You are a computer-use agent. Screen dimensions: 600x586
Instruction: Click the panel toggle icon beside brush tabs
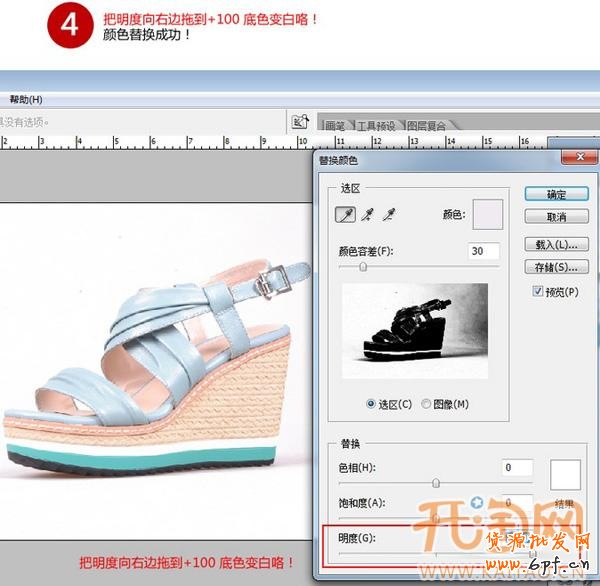299,122
